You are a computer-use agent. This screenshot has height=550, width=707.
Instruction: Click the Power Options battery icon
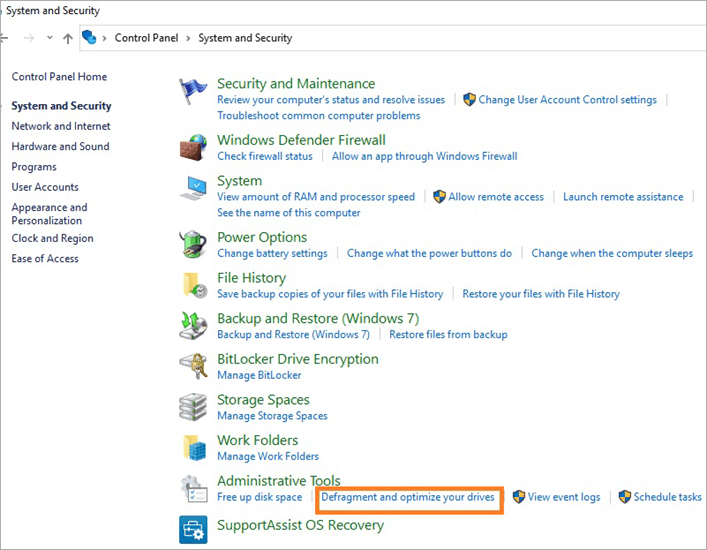click(193, 245)
